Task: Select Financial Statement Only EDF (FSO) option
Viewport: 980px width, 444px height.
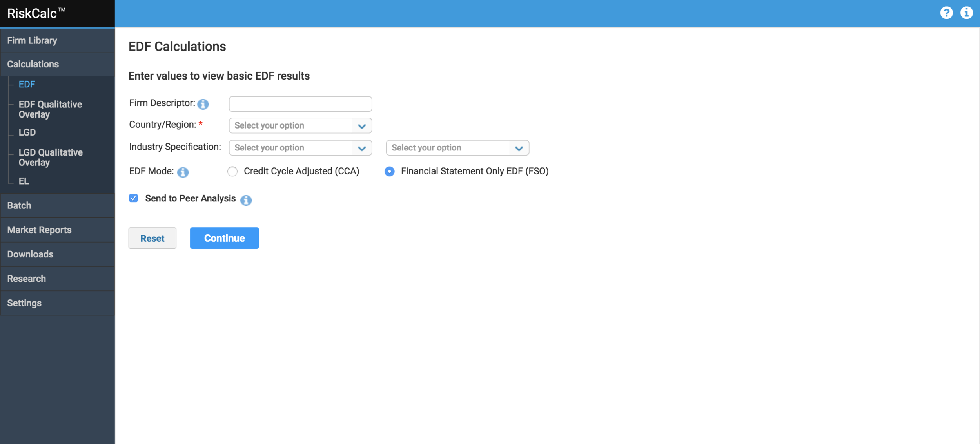Action: pos(389,171)
